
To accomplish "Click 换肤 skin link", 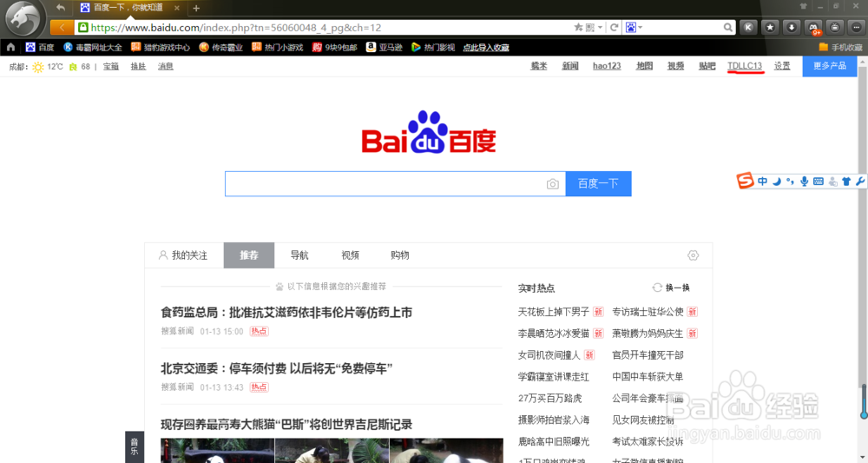I will pos(138,67).
